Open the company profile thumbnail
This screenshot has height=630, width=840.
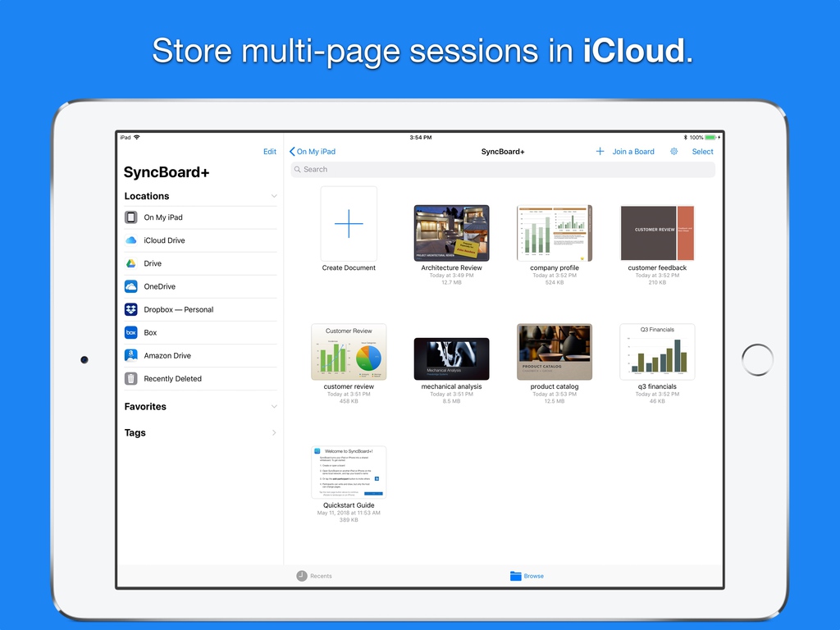(555, 233)
